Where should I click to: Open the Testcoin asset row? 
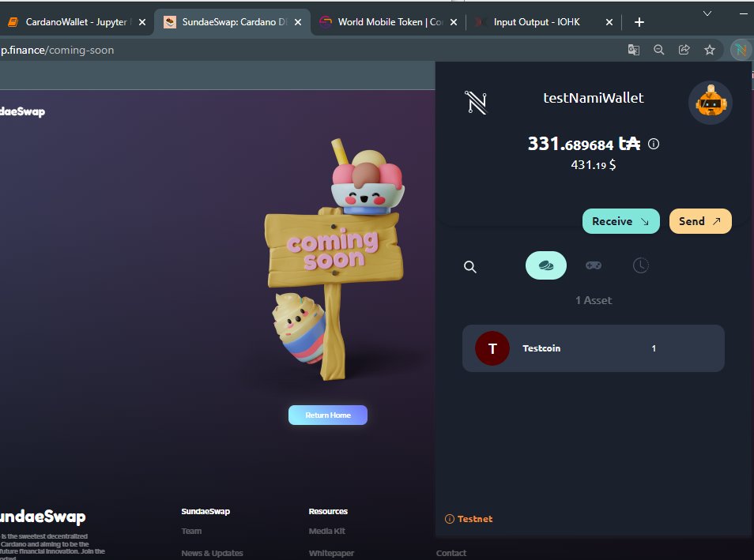[x=594, y=348]
